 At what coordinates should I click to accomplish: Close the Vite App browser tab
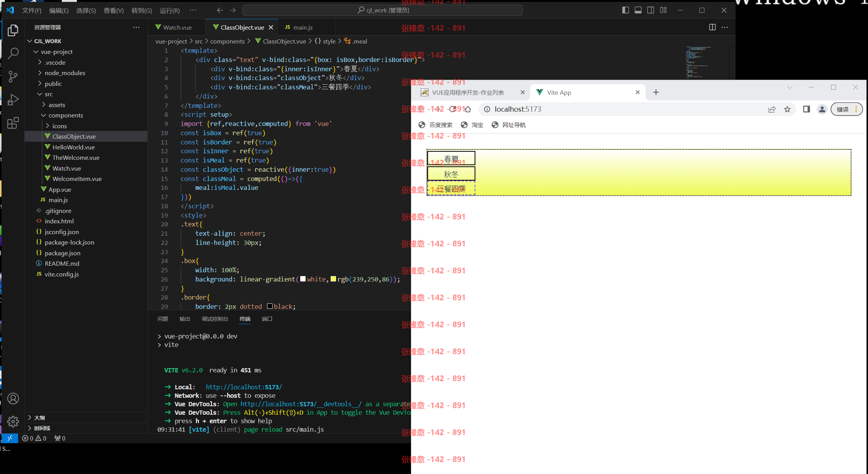pyautogui.click(x=637, y=92)
